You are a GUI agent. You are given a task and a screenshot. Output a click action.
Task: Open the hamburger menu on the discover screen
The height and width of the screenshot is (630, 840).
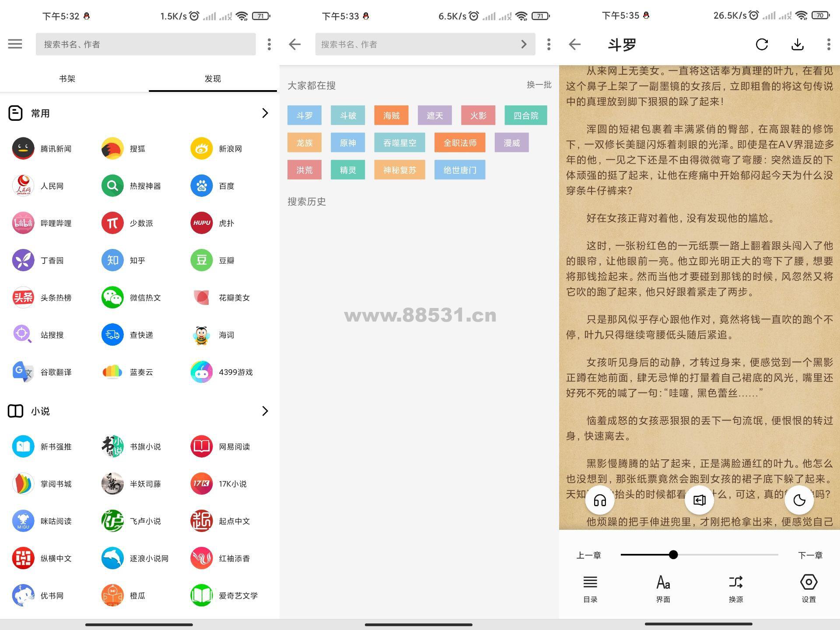pos(15,44)
